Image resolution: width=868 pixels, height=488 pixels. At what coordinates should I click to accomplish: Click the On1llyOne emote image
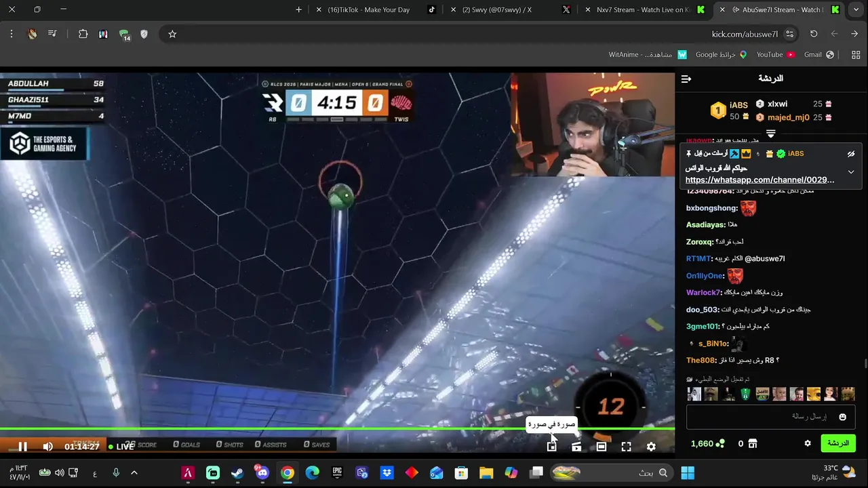pyautogui.click(x=735, y=276)
